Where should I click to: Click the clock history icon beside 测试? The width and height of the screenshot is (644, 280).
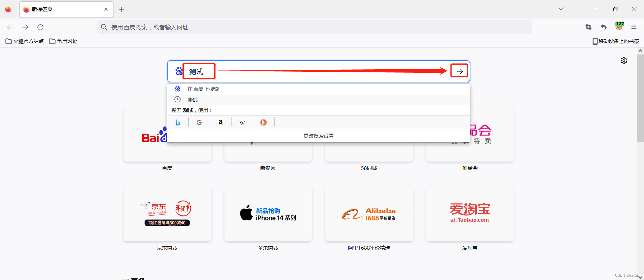pyautogui.click(x=177, y=99)
